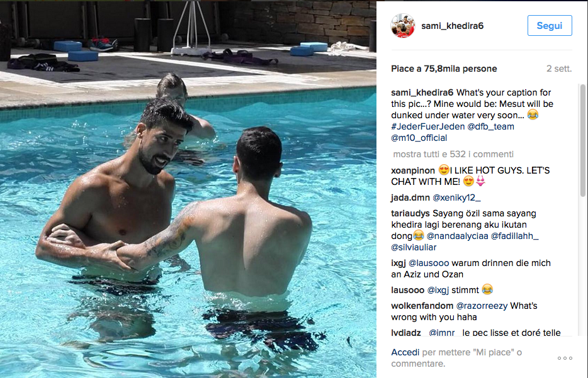This screenshot has width=588, height=378.
Task: Open the #JederFuerJeden hashtag
Action: coord(428,126)
